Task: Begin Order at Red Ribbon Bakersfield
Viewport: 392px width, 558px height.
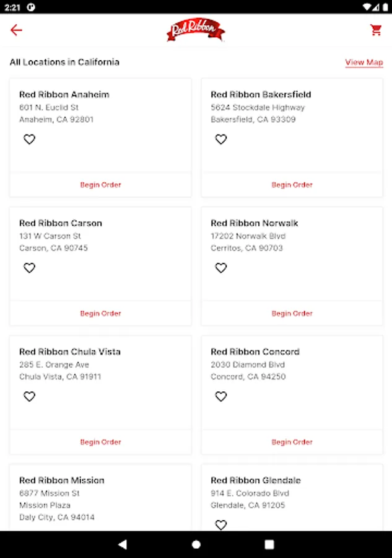Action: 292,185
